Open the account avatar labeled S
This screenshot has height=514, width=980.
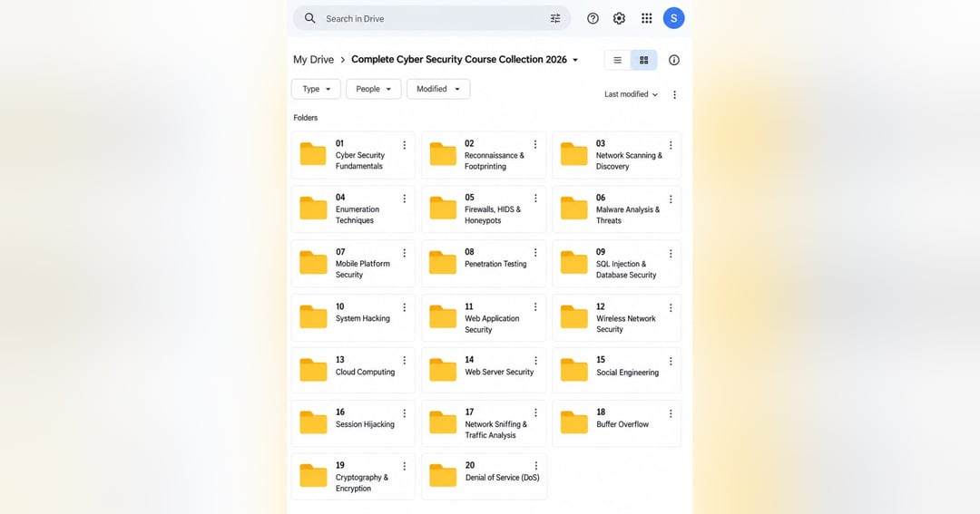click(673, 18)
